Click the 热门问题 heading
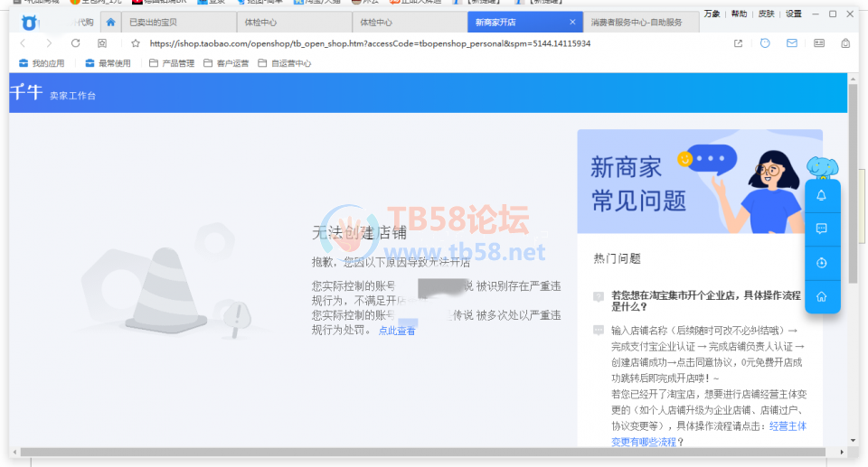Screen dimensions: 868x467 (618, 258)
